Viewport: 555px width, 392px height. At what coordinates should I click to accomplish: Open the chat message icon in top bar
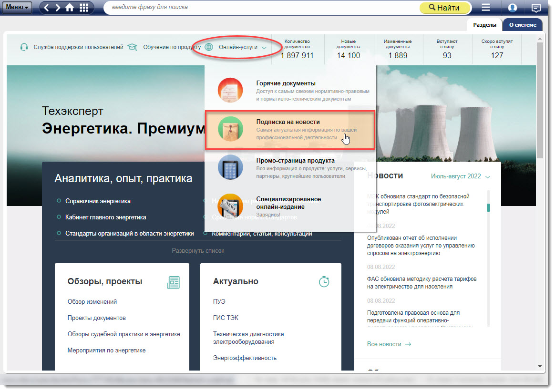tap(536, 8)
